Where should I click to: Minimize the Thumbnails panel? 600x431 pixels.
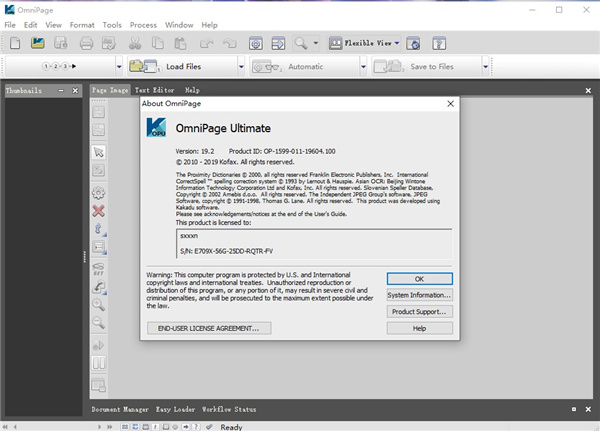click(61, 90)
